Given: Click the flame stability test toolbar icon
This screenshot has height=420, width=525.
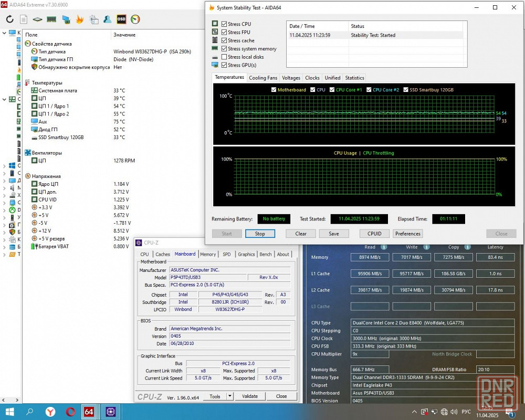Looking at the screenshot, I should 80,19.
